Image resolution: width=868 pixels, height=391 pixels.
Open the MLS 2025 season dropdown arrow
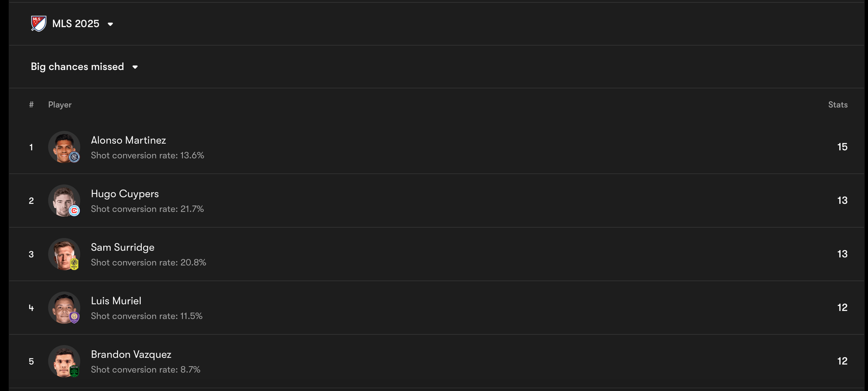[x=110, y=24]
